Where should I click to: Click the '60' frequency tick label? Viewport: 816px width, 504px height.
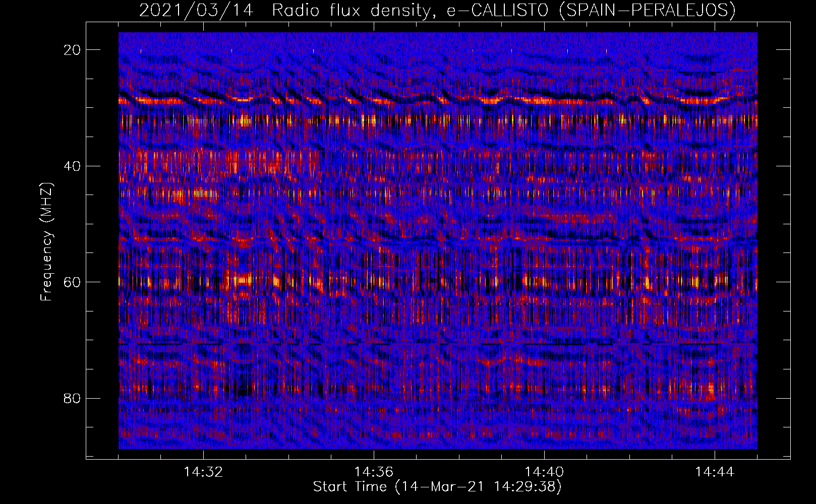[x=72, y=282]
